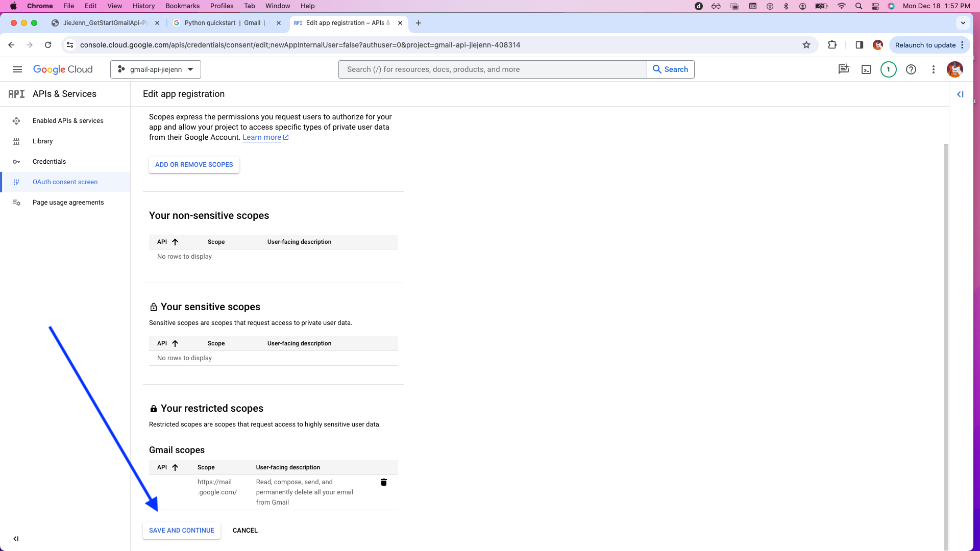980x551 pixels.
Task: Sort sensitive scopes by API arrow
Action: 175,343
